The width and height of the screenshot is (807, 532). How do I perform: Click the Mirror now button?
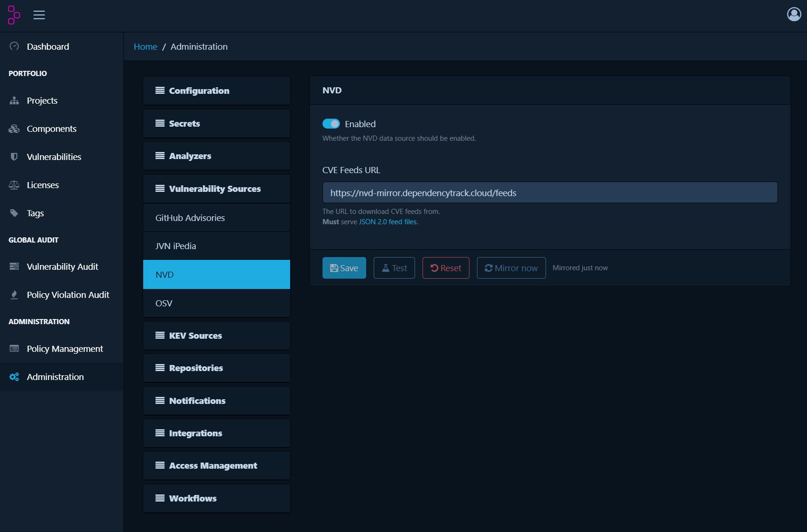511,268
